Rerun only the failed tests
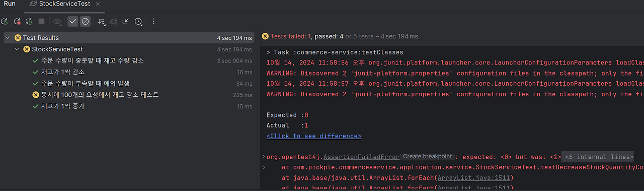This screenshot has width=644, height=191. [17, 22]
